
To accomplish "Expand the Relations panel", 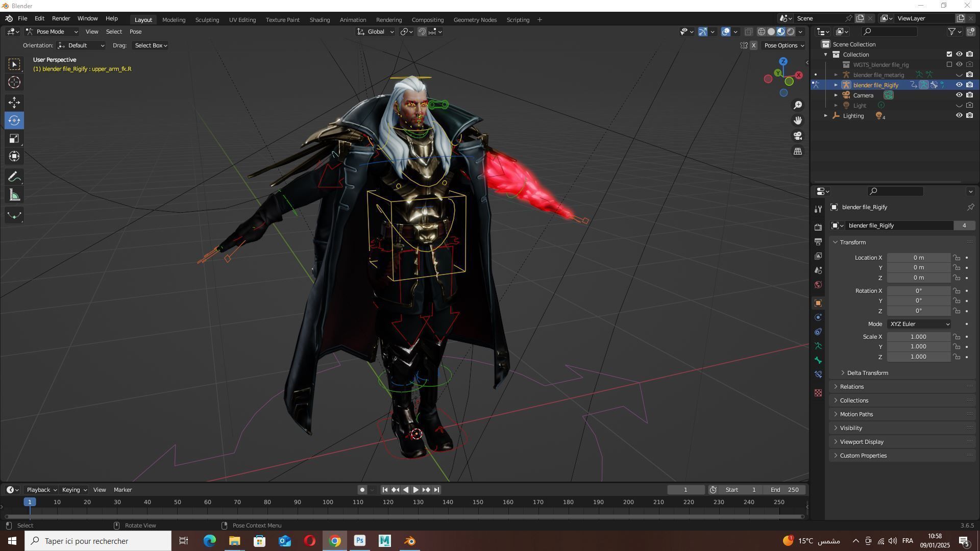I will pyautogui.click(x=851, y=387).
